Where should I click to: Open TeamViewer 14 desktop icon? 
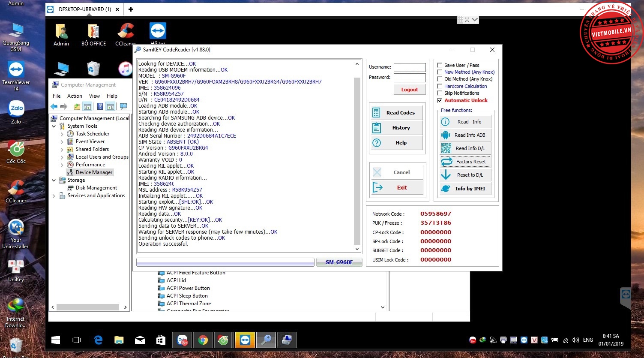coord(16,76)
